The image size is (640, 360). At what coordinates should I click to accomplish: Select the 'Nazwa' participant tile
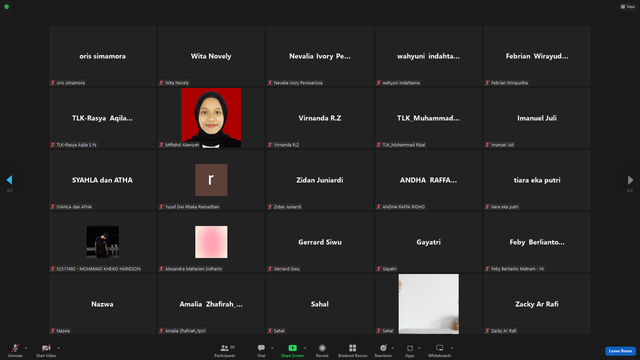coord(102,304)
